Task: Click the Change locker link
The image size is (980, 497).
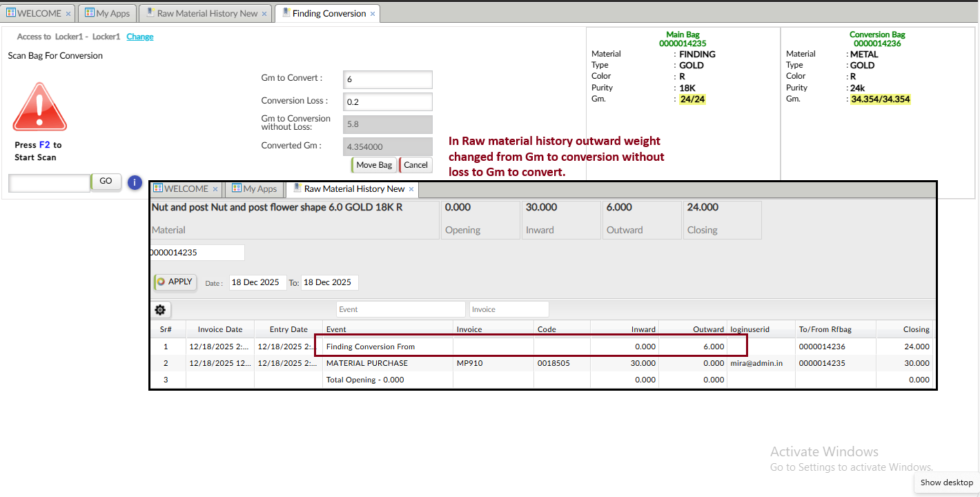Action: (x=140, y=37)
